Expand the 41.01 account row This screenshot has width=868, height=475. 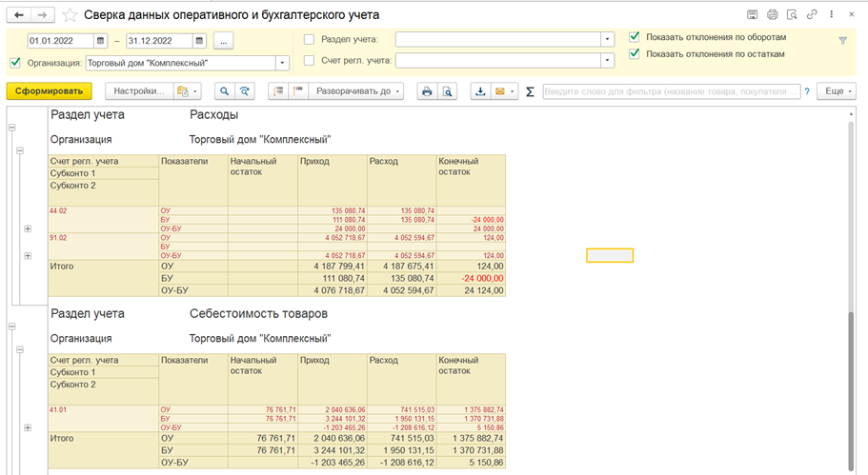(28, 427)
